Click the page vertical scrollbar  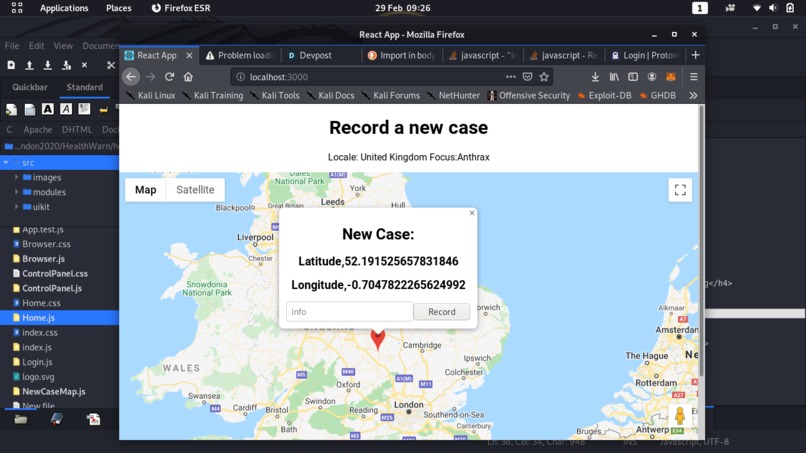(701, 241)
